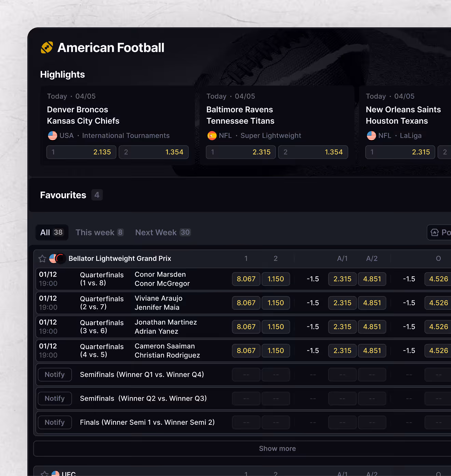The width and height of the screenshot is (451, 476).
Task: Click the UFC league flag icon
Action: click(x=55, y=473)
